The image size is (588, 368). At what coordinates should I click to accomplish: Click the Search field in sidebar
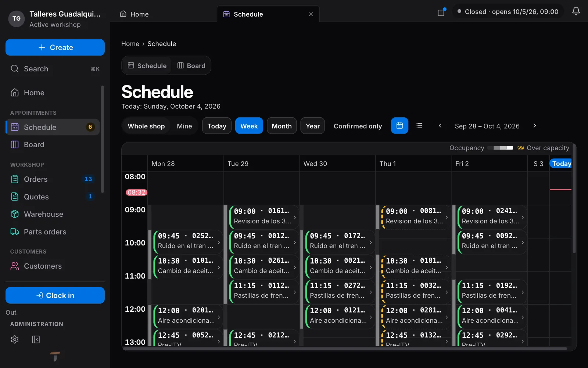[55, 69]
